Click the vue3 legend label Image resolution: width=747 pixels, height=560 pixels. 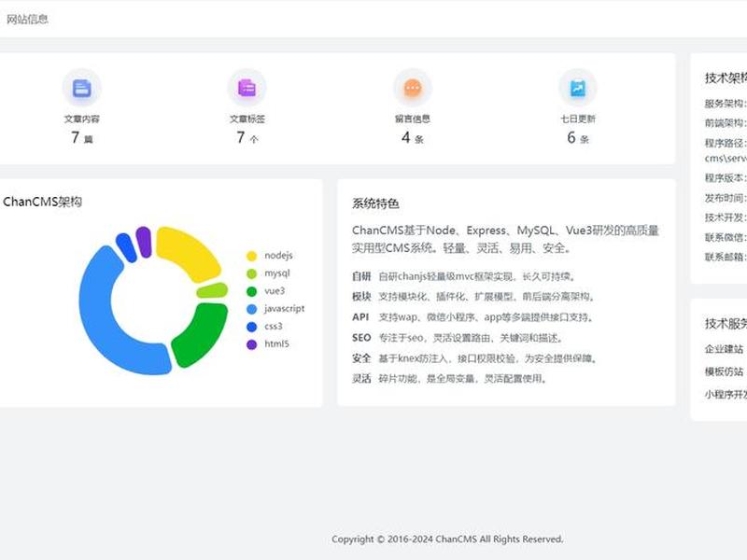(x=275, y=291)
